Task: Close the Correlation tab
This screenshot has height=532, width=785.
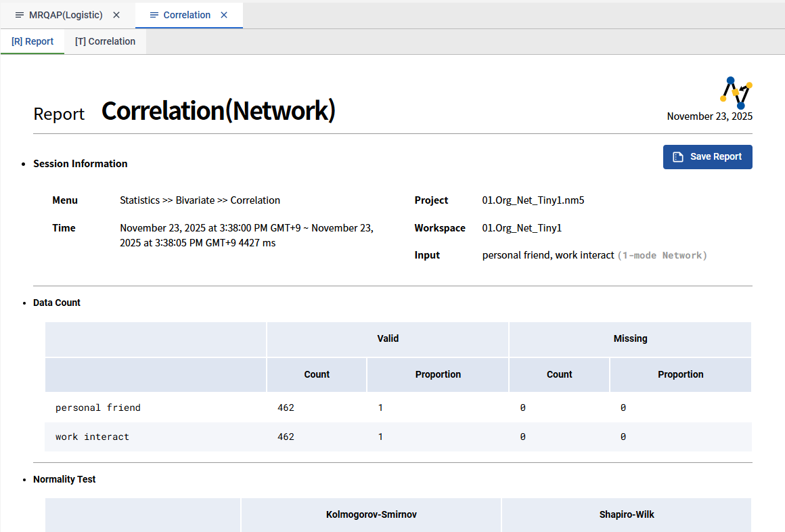Action: coord(224,15)
